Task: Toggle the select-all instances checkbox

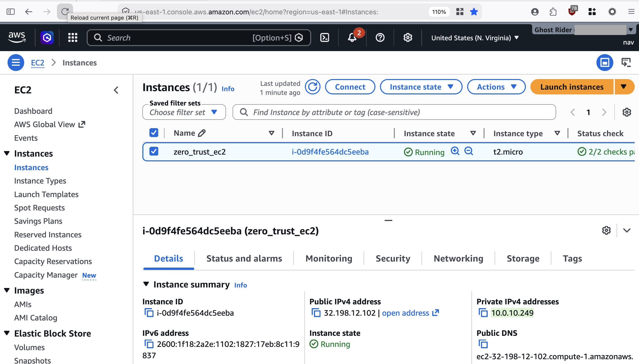Action: coord(154,133)
